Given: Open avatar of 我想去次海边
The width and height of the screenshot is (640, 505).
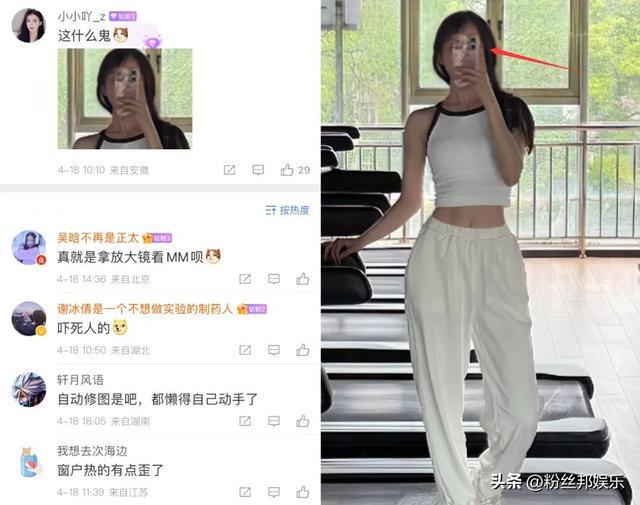Looking at the screenshot, I should coord(31,462).
